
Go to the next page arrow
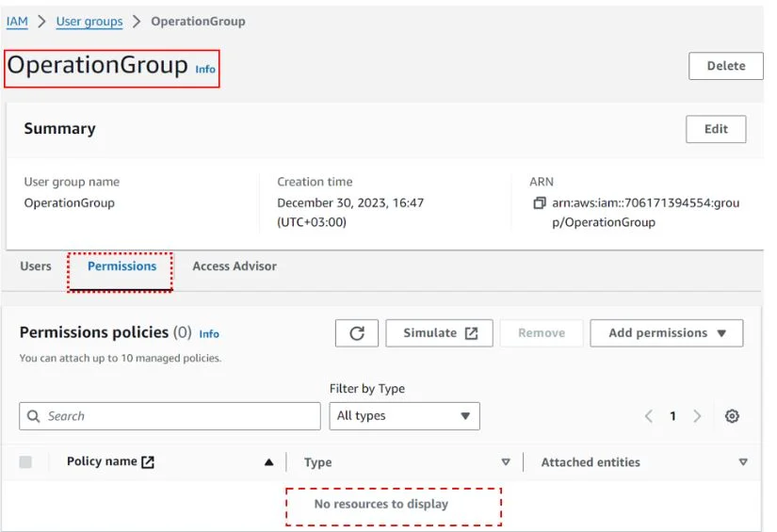pos(697,416)
